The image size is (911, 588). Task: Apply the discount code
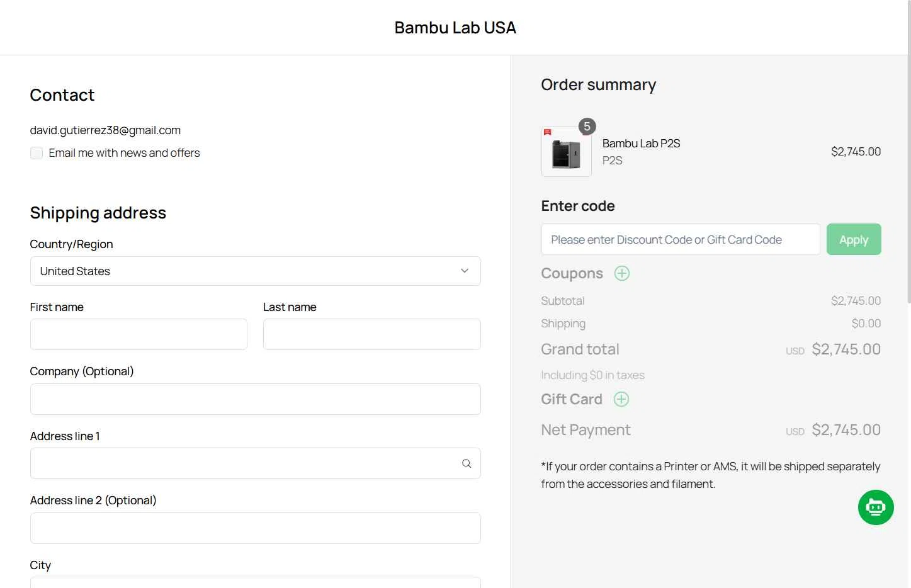click(x=854, y=239)
